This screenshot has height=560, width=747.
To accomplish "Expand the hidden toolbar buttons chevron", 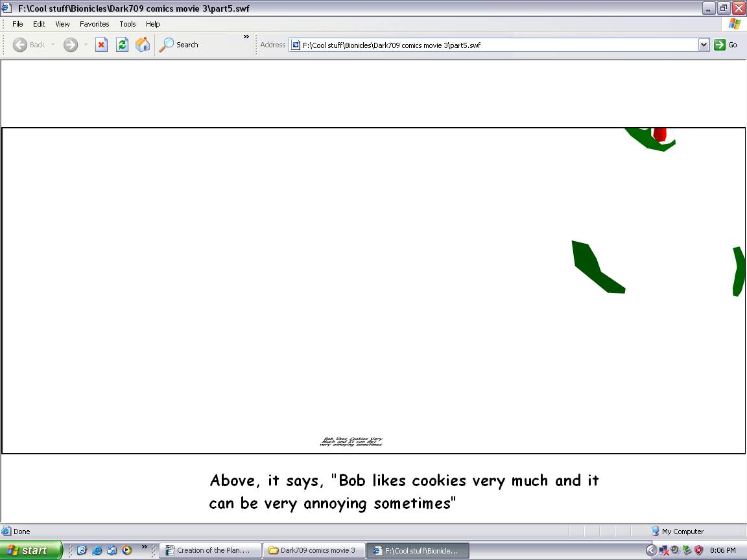I will pos(246,37).
